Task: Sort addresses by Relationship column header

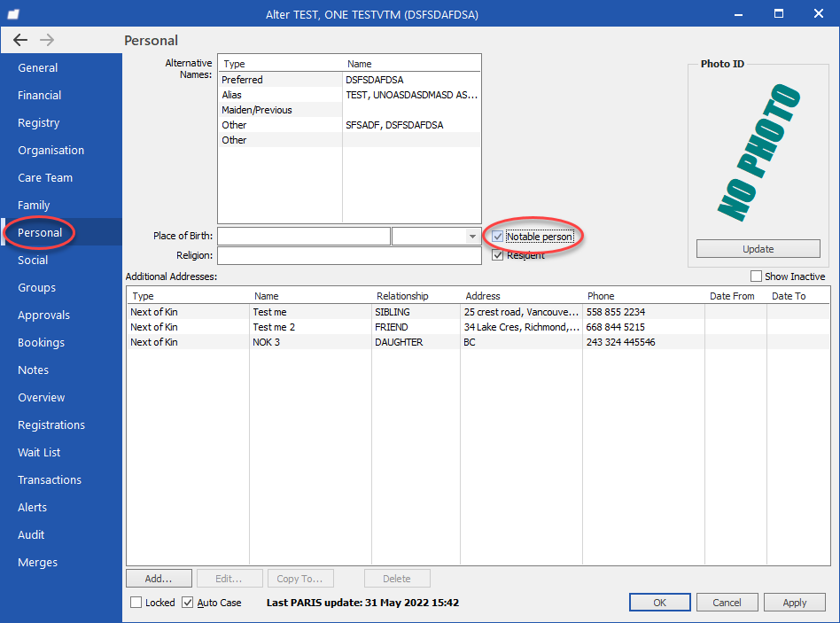Action: pyautogui.click(x=416, y=296)
